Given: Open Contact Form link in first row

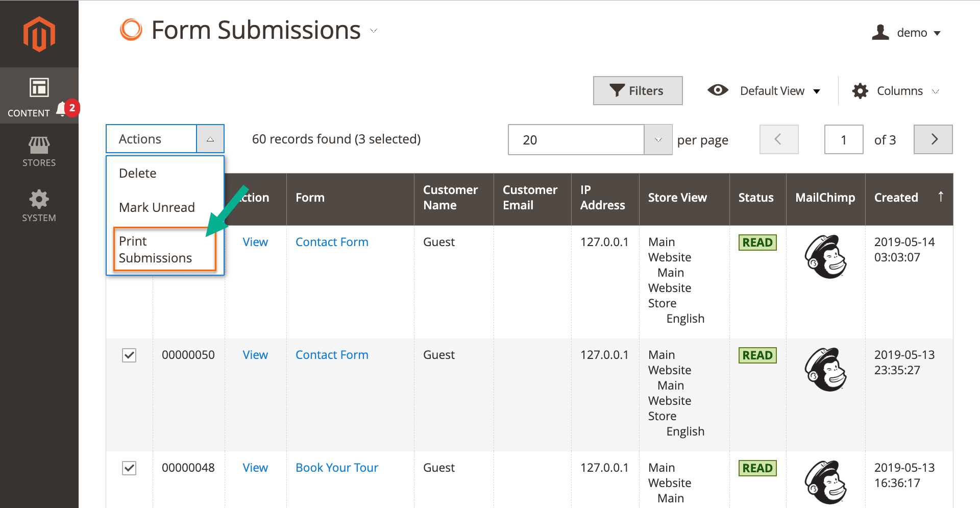Looking at the screenshot, I should coord(332,242).
